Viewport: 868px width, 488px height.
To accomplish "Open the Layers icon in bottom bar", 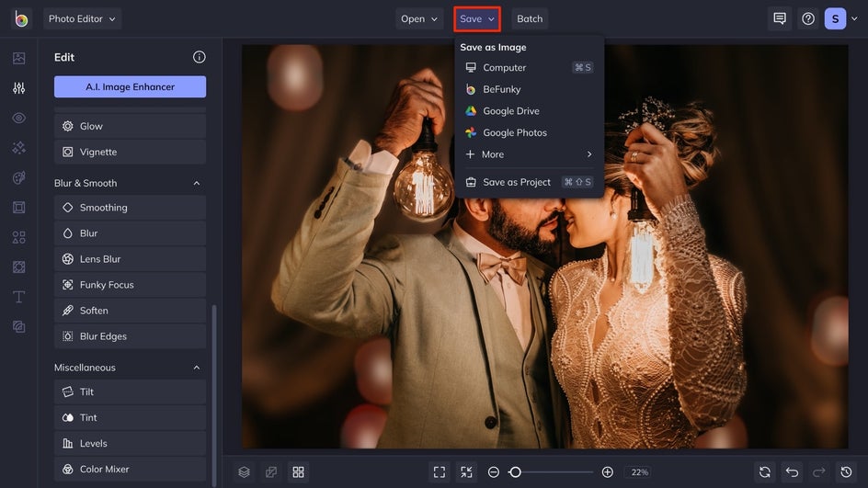I will coord(244,471).
